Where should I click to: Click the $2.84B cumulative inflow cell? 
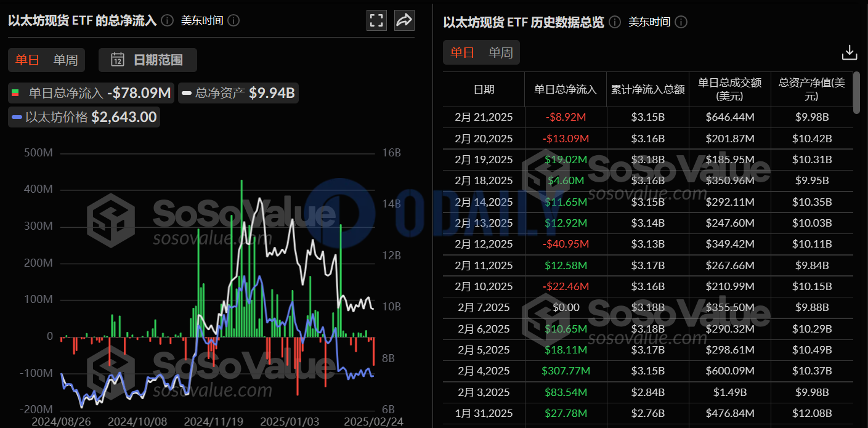pyautogui.click(x=647, y=392)
